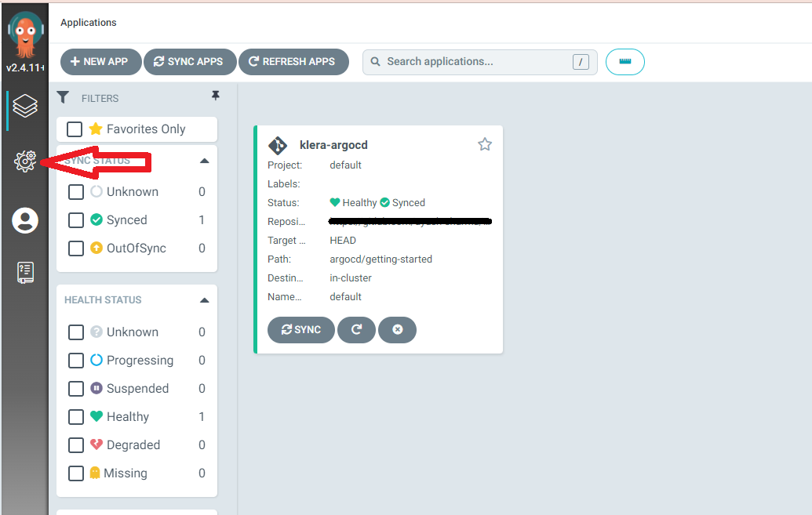Click the Sync Apps button
Screen dimensions: 812x515
(190, 62)
